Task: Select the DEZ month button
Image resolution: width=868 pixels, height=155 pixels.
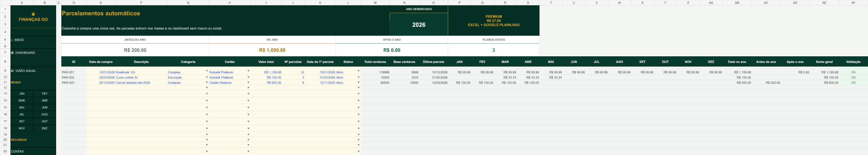Action: point(45,128)
